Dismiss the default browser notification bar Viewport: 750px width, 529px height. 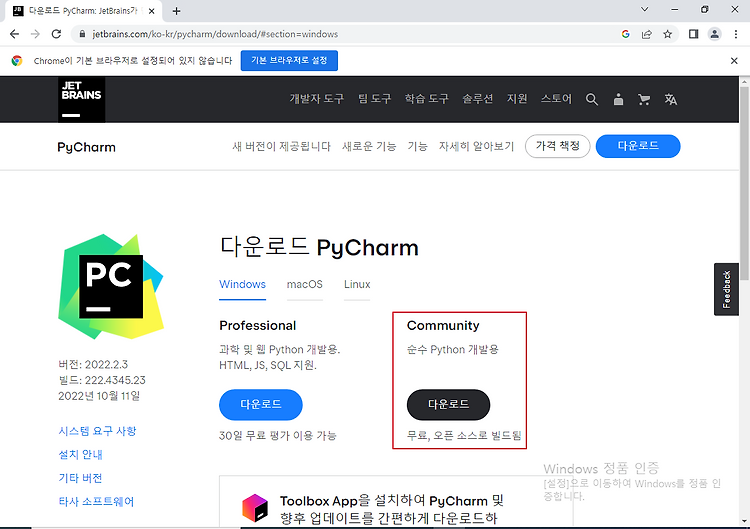[734, 61]
